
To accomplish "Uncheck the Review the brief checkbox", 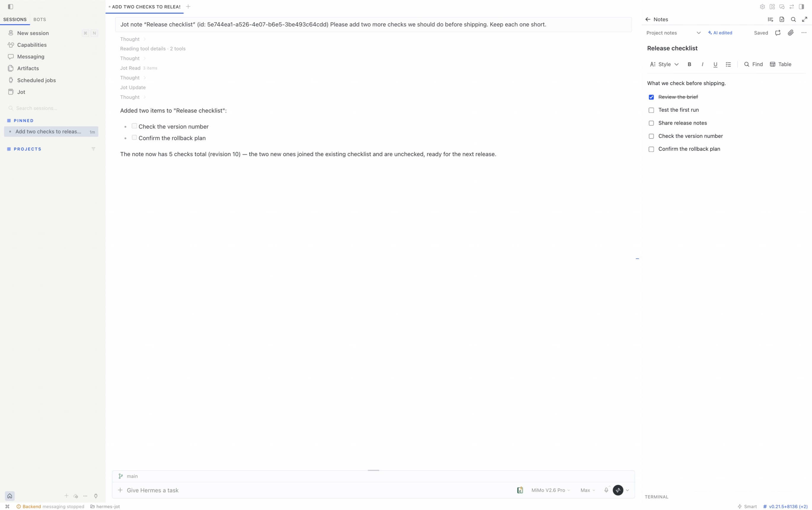I will pos(651,97).
